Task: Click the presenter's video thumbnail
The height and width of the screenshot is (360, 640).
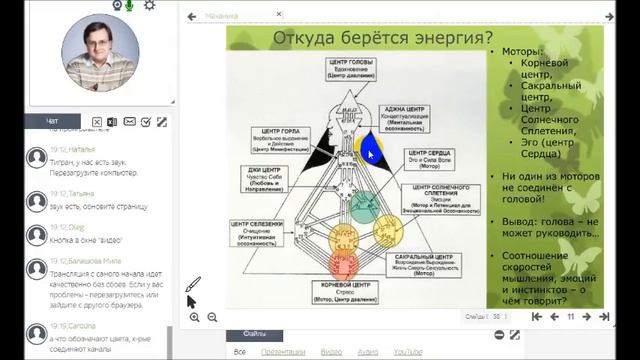Action: [100, 53]
